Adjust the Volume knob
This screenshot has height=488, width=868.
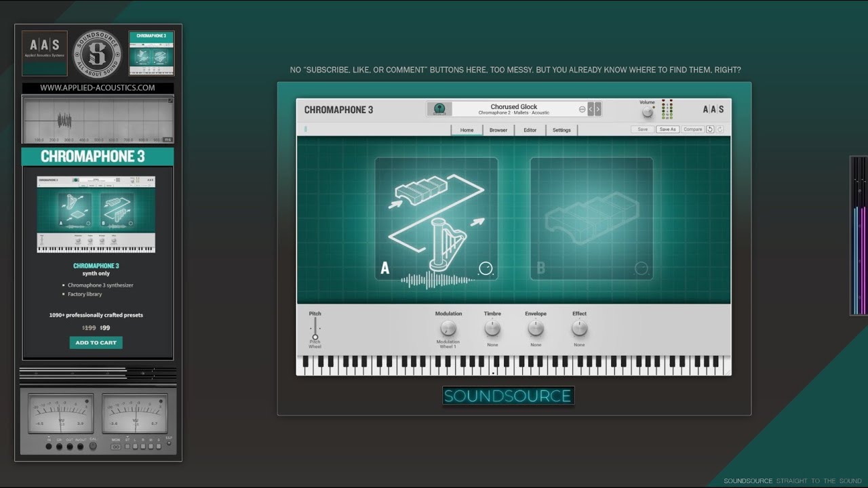point(648,113)
